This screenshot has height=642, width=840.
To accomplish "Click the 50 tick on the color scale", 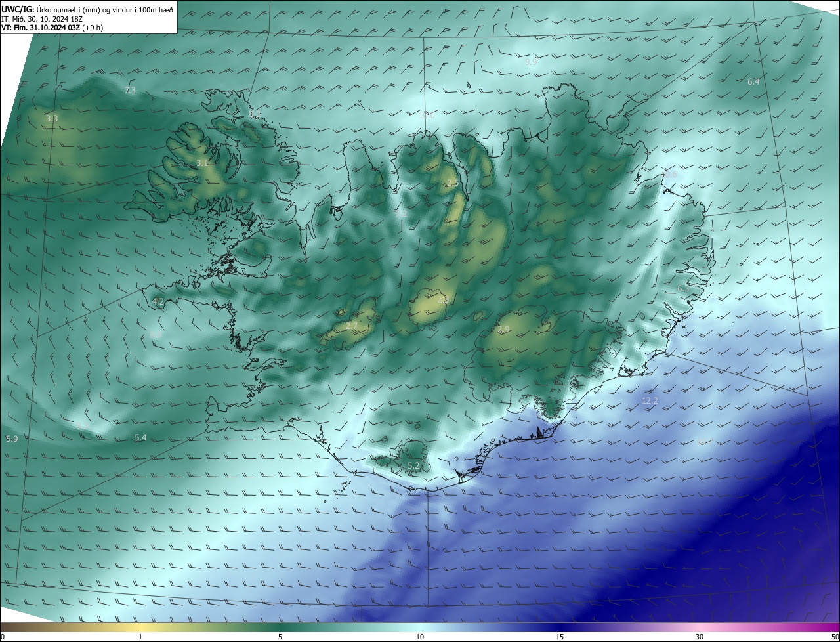I will pos(835,637).
